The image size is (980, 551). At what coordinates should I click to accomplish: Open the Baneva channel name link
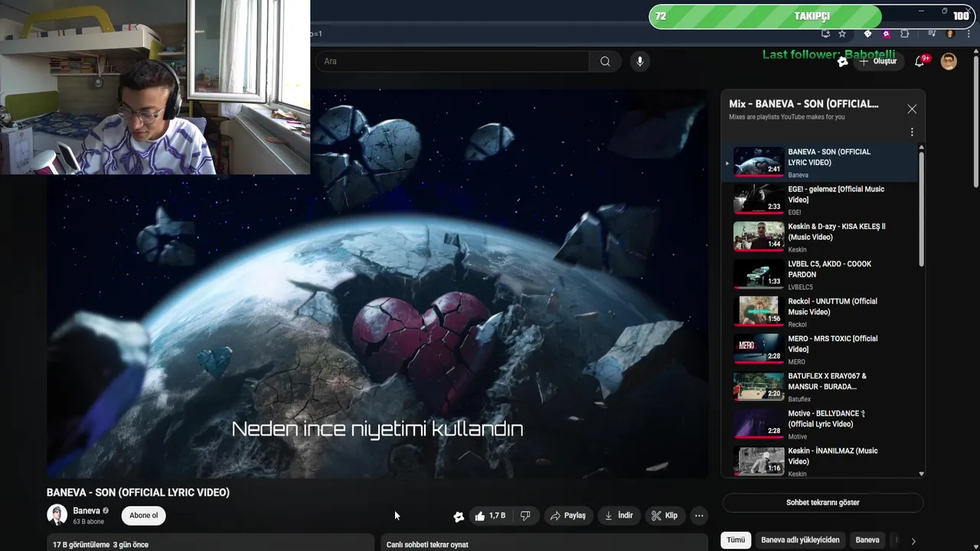87,510
